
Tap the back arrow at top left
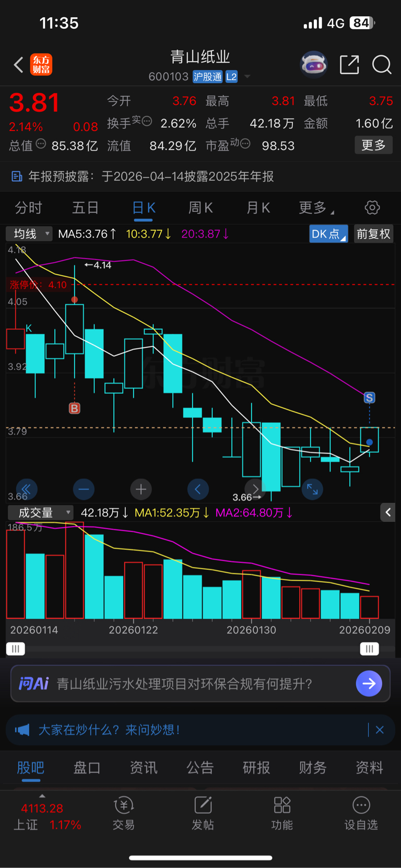tap(18, 65)
